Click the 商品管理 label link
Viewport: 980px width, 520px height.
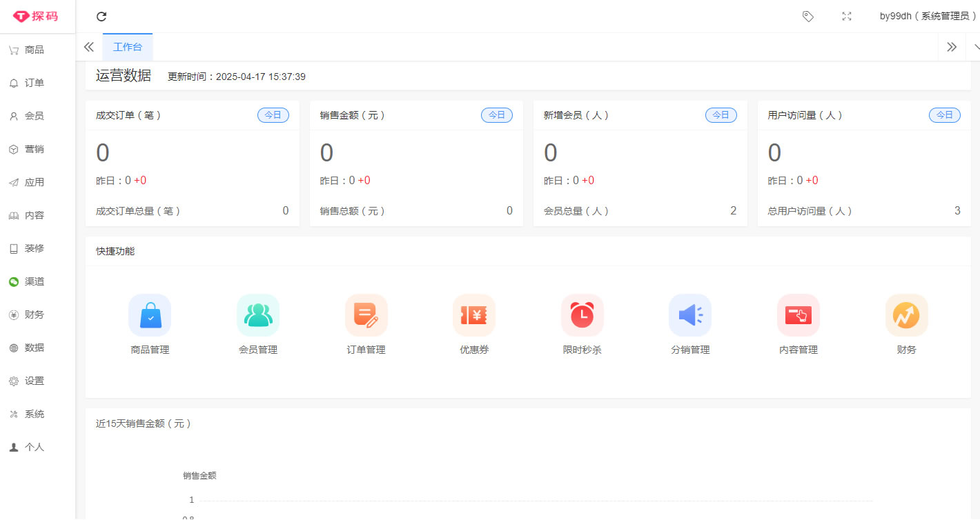[x=150, y=350]
